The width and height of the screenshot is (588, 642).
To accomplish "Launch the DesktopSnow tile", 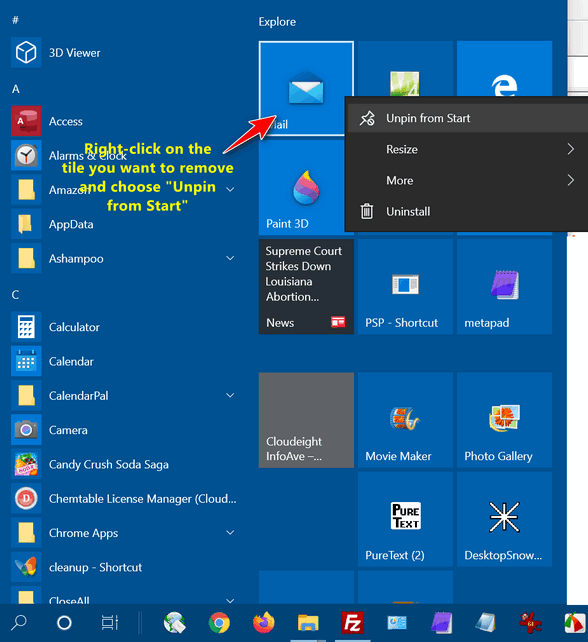I will coord(504,519).
